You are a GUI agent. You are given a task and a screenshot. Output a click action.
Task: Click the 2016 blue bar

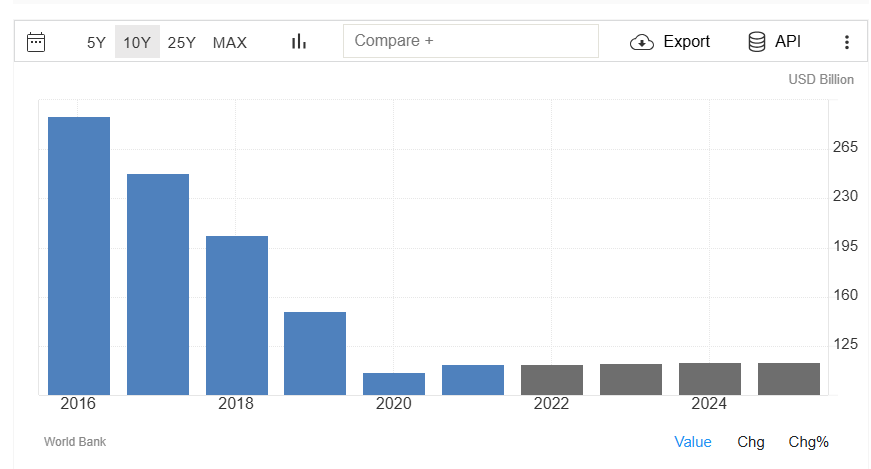click(x=79, y=256)
